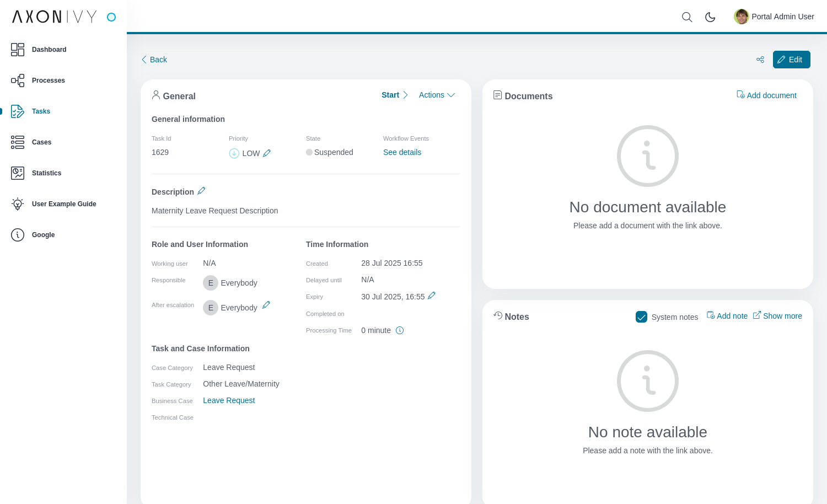
Task: View Statistics via the sidebar icon
Action: click(x=18, y=173)
